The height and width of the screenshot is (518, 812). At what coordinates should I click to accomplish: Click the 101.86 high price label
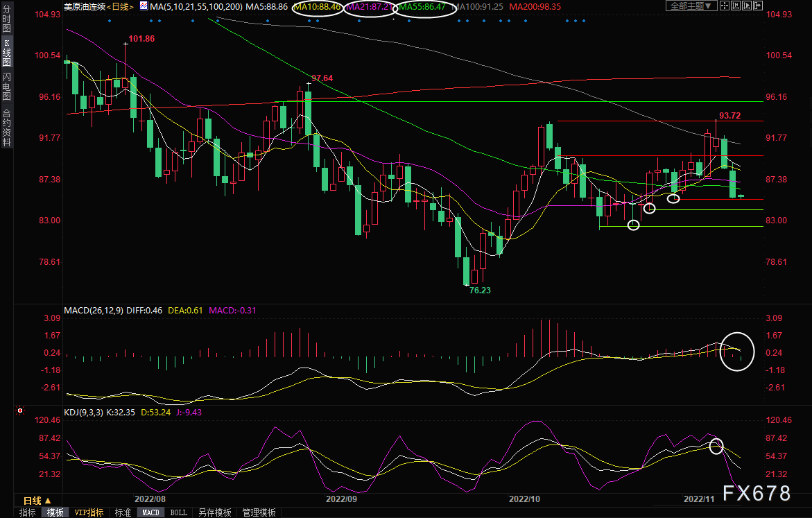(x=141, y=38)
